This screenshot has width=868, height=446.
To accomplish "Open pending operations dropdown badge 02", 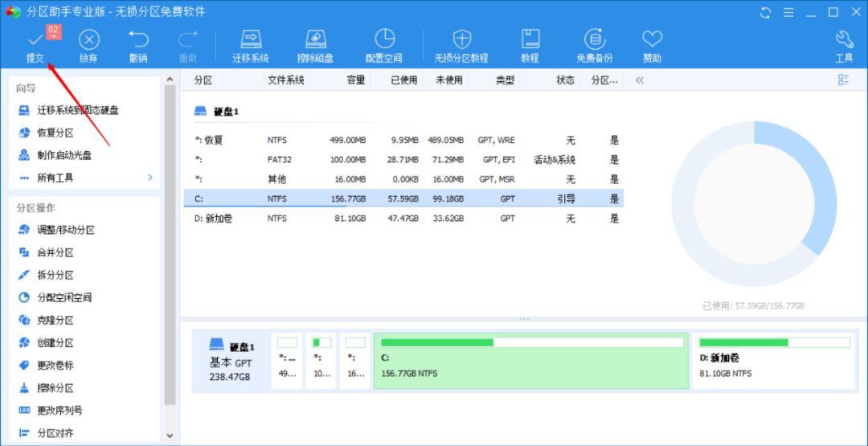I will 54,31.
